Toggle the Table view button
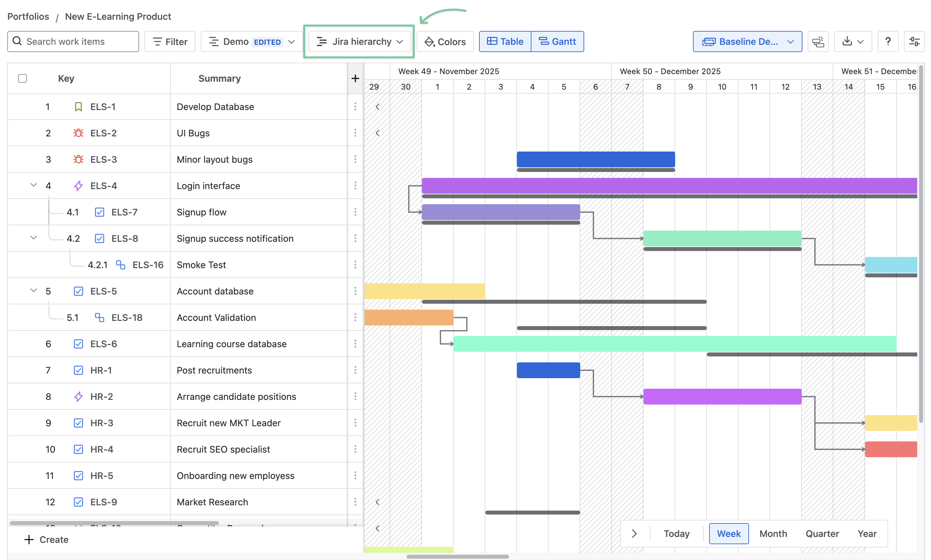The image size is (931, 560). (x=505, y=42)
